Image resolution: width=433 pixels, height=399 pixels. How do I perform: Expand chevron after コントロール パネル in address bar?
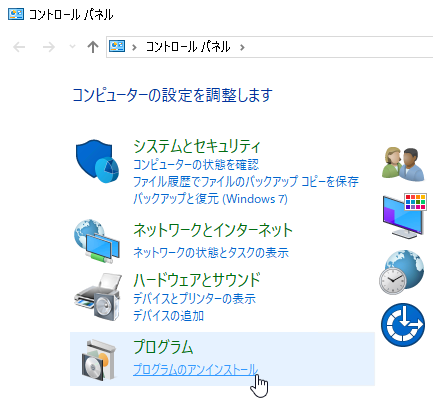pyautogui.click(x=242, y=47)
